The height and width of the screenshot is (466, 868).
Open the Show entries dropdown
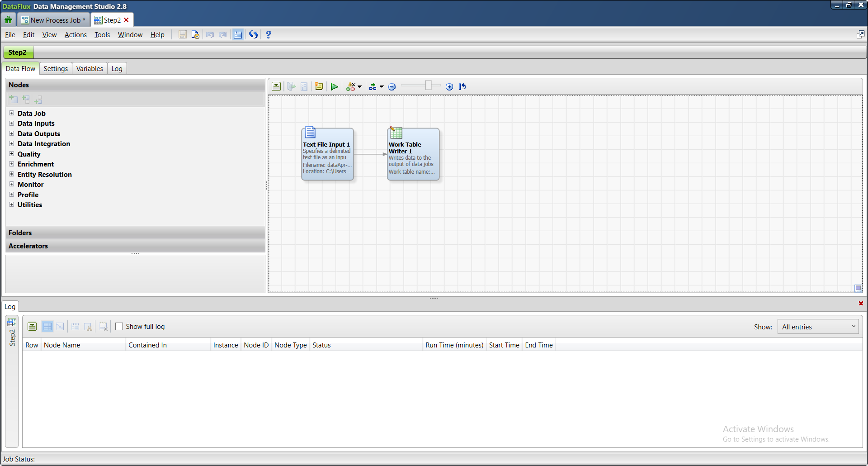click(x=817, y=327)
